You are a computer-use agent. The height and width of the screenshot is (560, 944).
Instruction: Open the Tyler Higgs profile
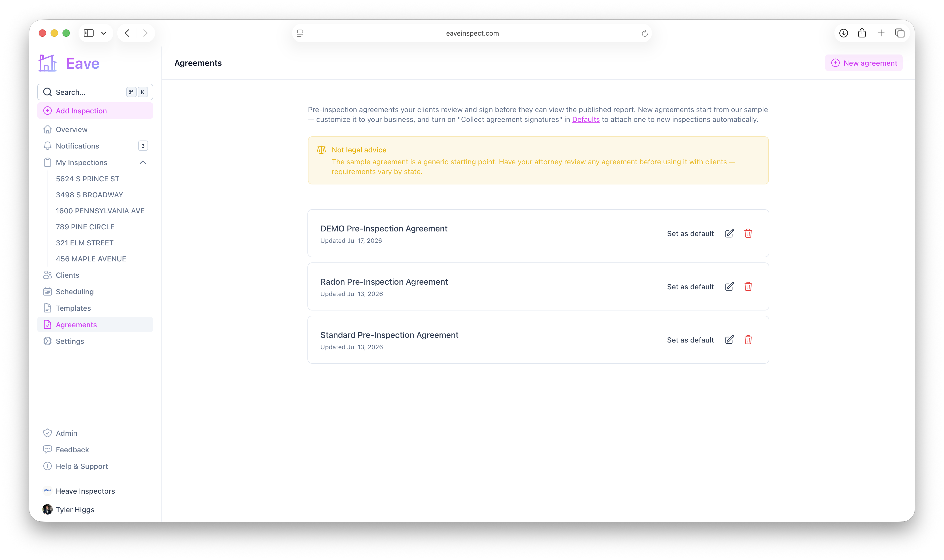[95, 509]
